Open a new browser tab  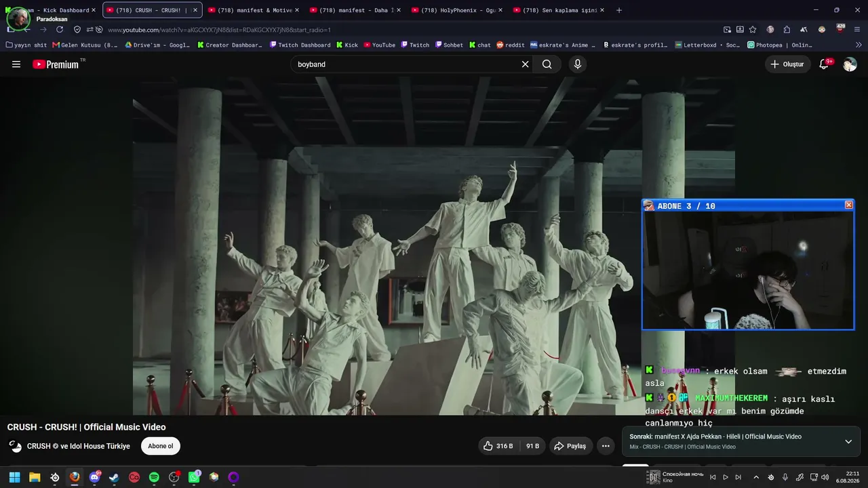tap(619, 10)
